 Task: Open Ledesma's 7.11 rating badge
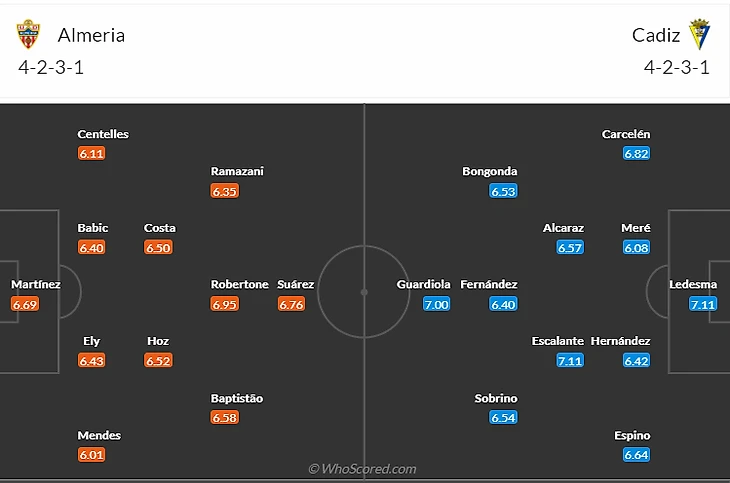(x=704, y=304)
